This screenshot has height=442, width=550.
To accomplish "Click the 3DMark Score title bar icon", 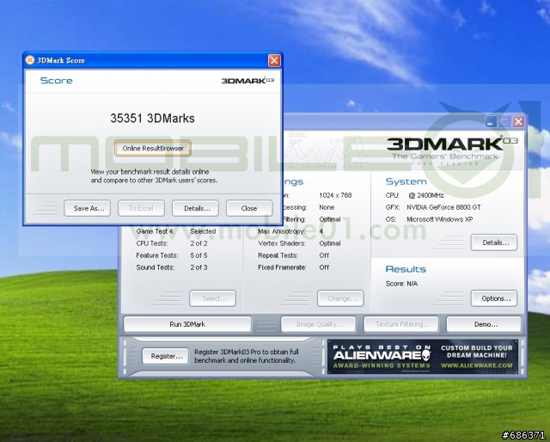I will click(x=30, y=60).
